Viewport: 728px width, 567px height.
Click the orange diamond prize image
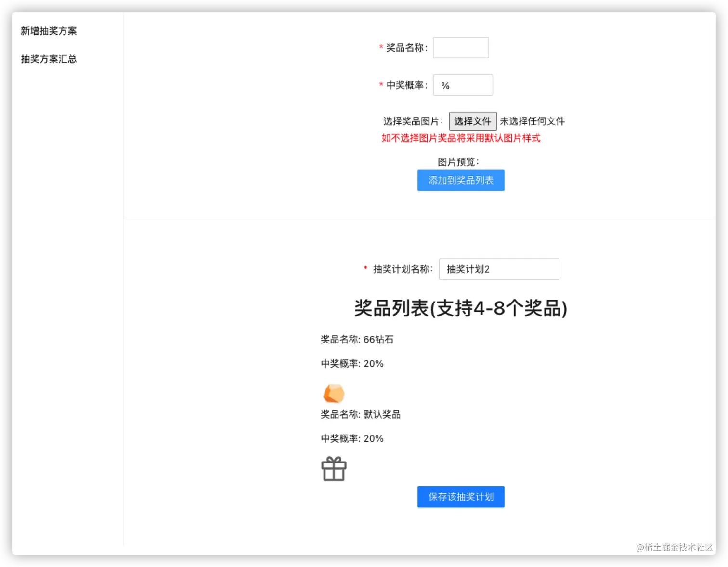[334, 393]
